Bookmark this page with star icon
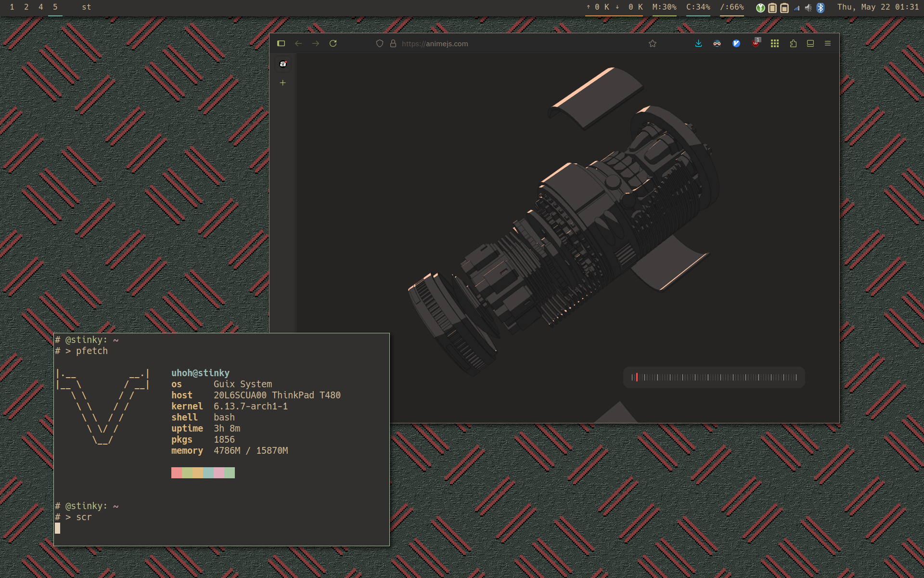This screenshot has width=924, height=578. (x=653, y=43)
